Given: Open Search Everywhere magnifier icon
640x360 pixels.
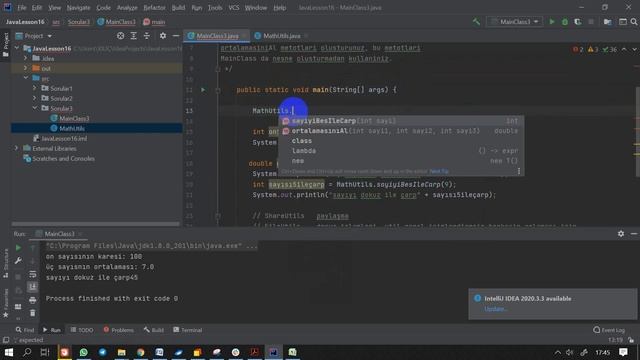Looking at the screenshot, I should click(x=634, y=22).
